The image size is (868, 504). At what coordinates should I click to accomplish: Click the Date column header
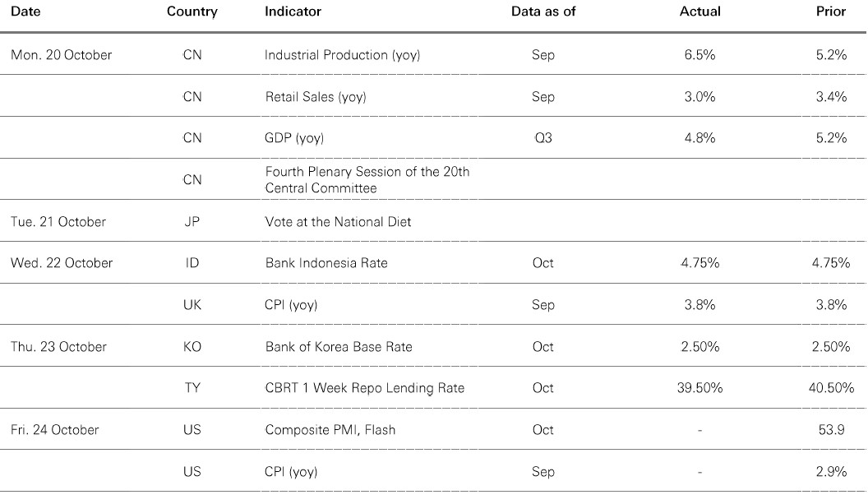click(25, 12)
